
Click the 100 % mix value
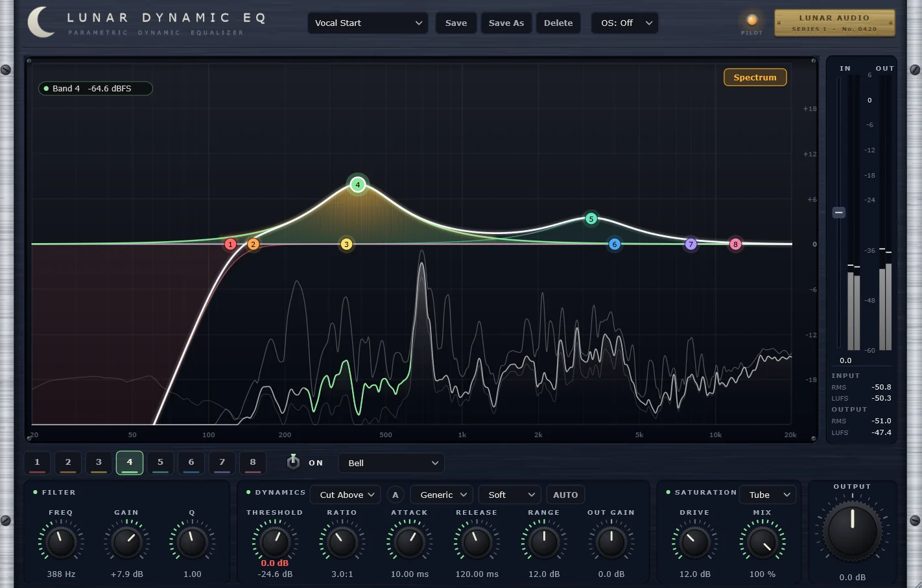pos(762,574)
